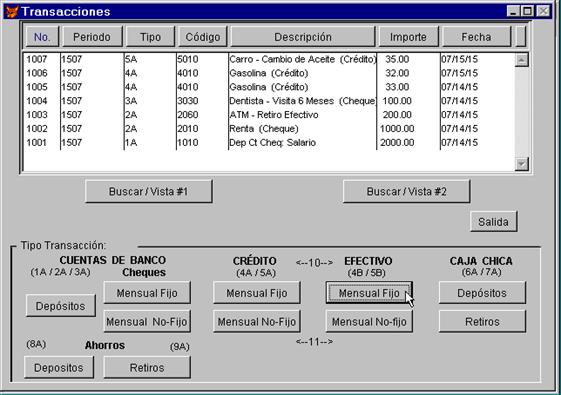Click Depósitos under Caja Chica
The width and height of the screenshot is (561, 395).
[x=482, y=293]
